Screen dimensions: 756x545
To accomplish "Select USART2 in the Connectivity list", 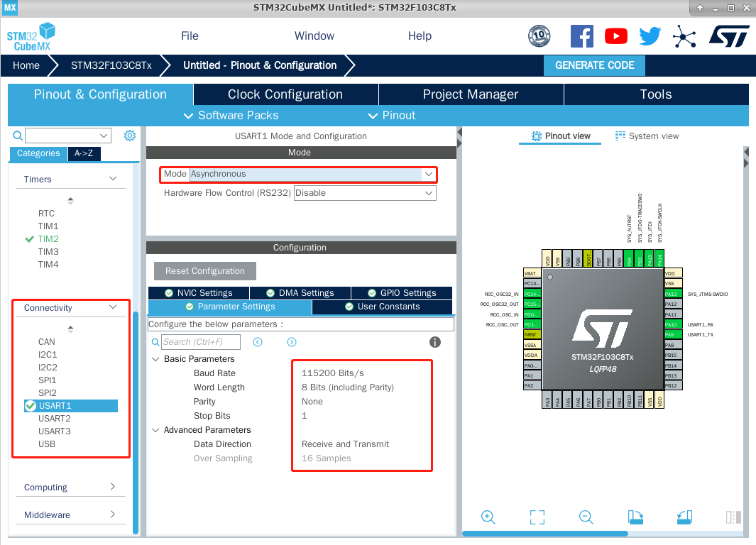I will [55, 419].
